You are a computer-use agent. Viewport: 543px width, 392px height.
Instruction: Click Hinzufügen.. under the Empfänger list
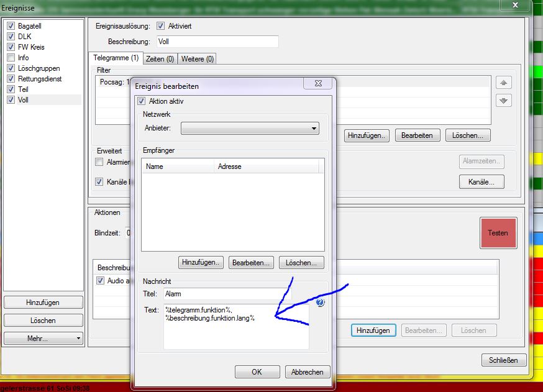[x=201, y=263]
